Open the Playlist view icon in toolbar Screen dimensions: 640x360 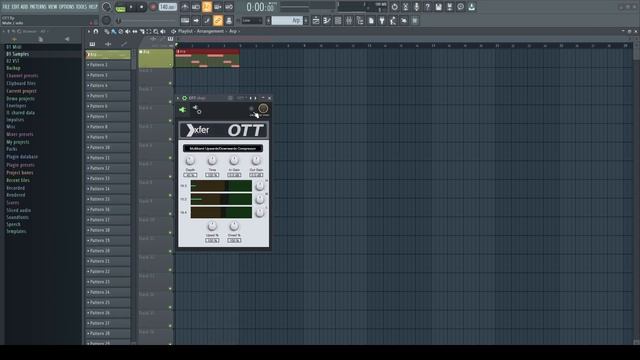[316, 20]
